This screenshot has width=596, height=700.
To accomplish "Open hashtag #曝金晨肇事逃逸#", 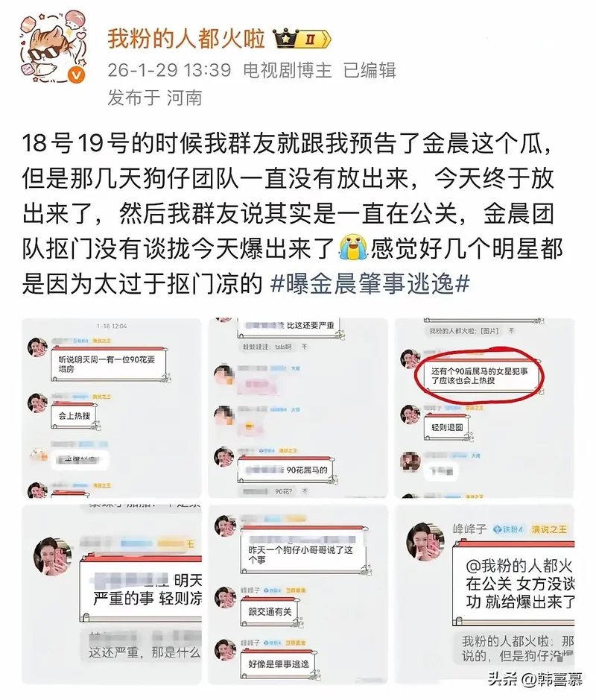I will [x=370, y=284].
